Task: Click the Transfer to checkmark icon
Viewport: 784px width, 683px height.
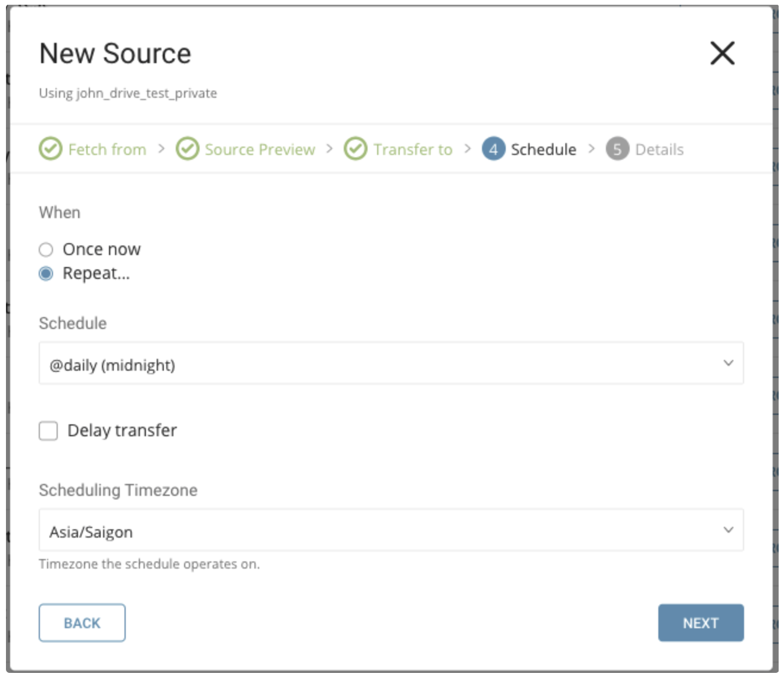Action: 356,149
